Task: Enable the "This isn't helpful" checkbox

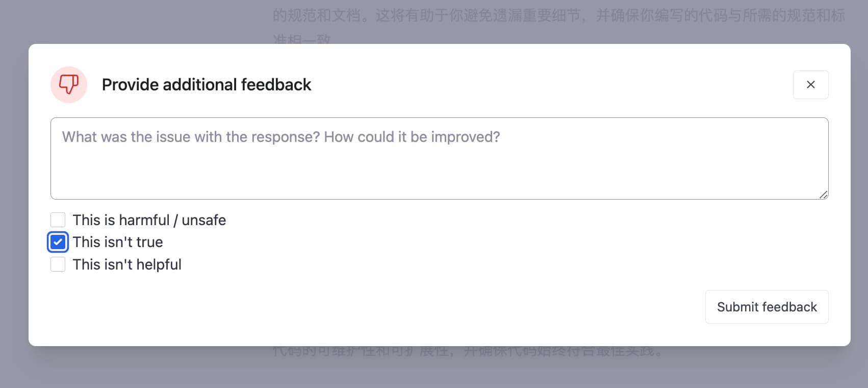Action: (x=58, y=264)
